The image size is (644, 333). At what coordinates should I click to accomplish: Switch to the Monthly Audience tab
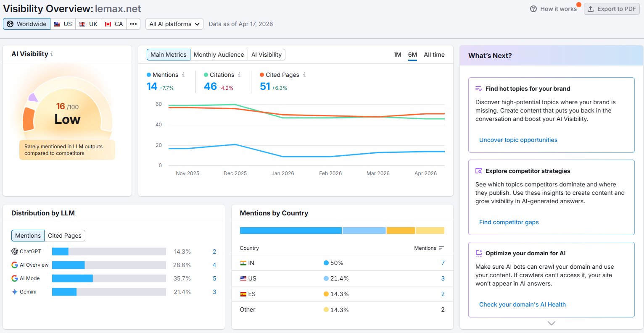click(219, 55)
